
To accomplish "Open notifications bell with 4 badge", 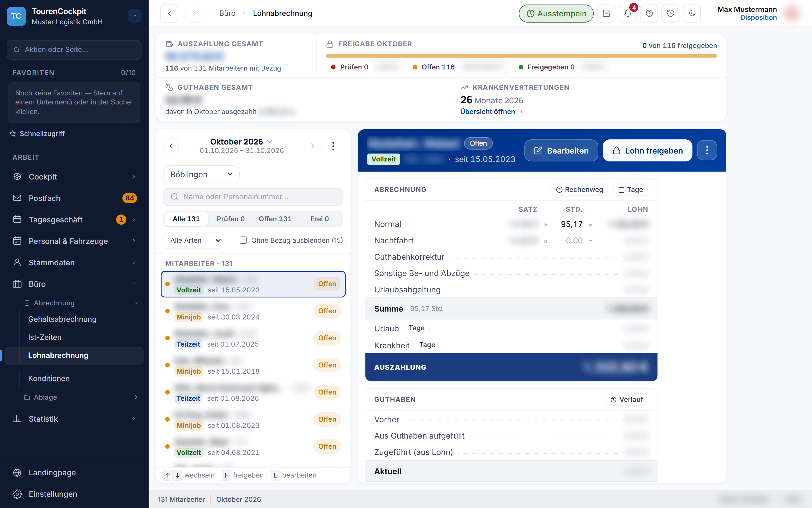I will tap(628, 14).
